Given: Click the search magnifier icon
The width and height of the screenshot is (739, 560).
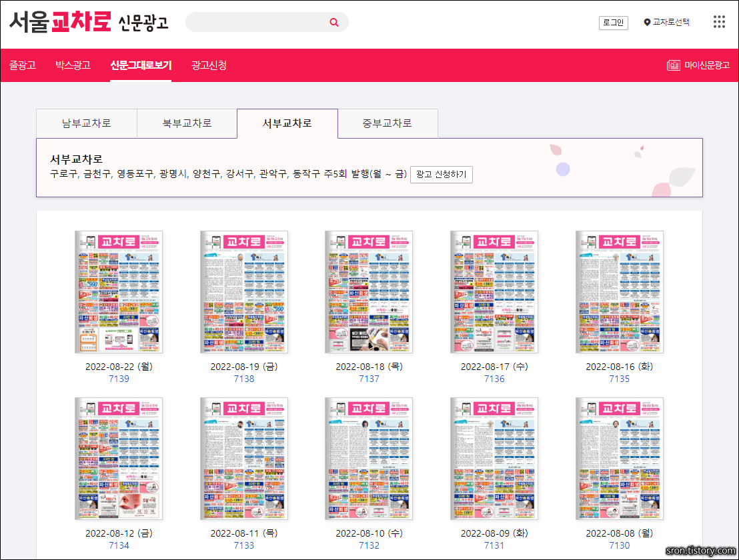Looking at the screenshot, I should click(333, 22).
